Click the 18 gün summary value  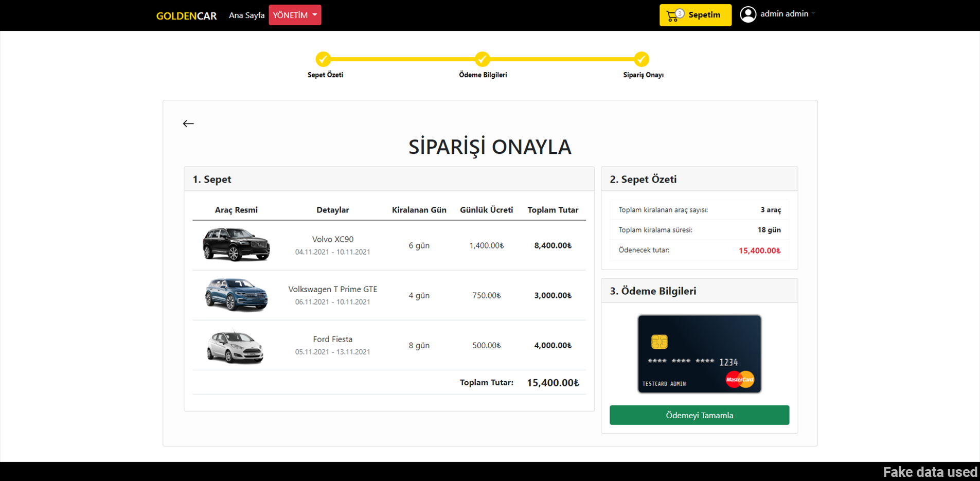(769, 230)
